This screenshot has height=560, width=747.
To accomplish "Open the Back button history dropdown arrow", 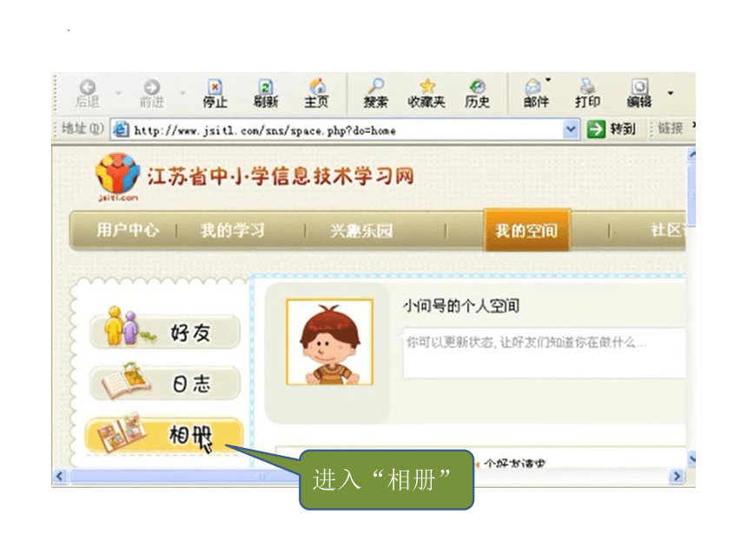I will pos(119,93).
